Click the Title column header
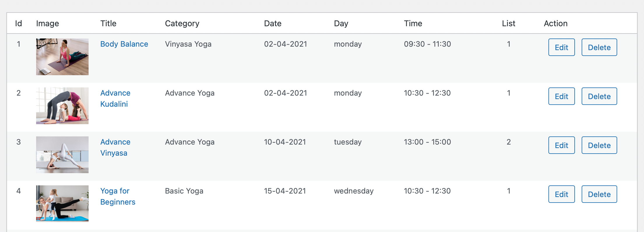This screenshot has height=232, width=644. pos(108,23)
